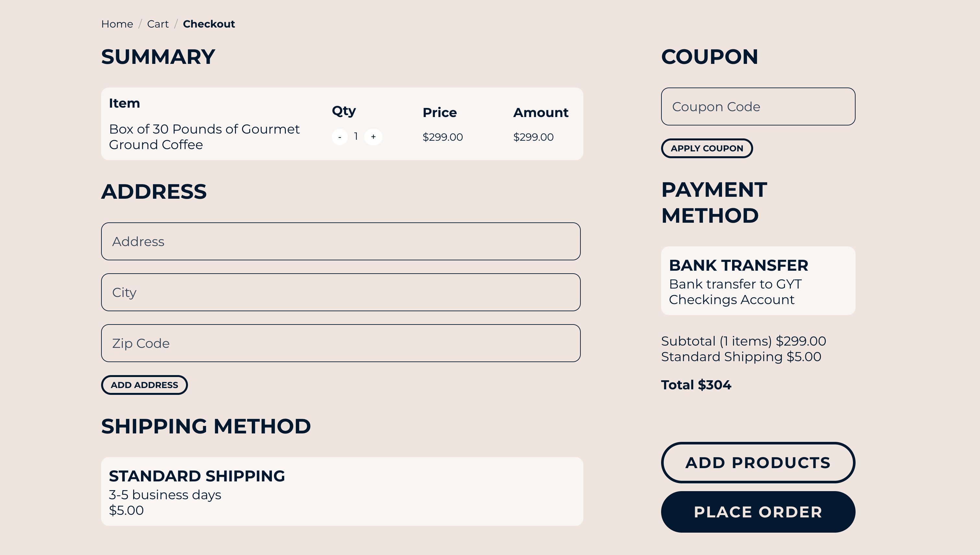Focus the Coupon Code field

coord(758,107)
